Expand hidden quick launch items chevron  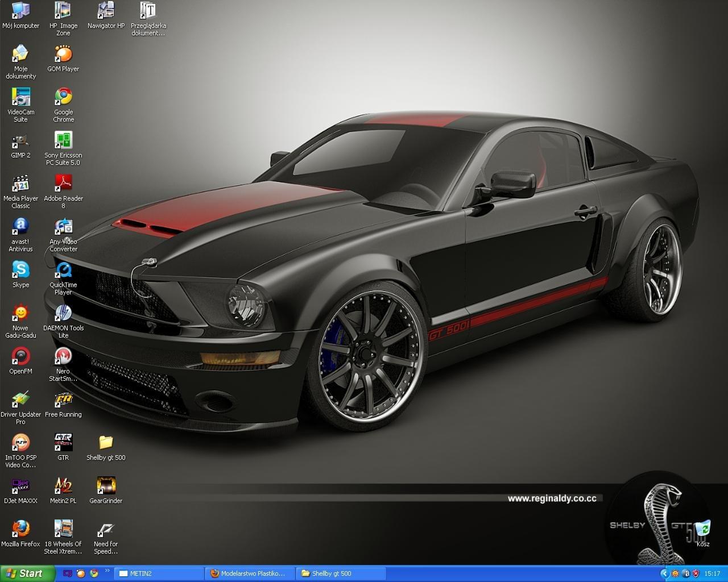[107, 570]
